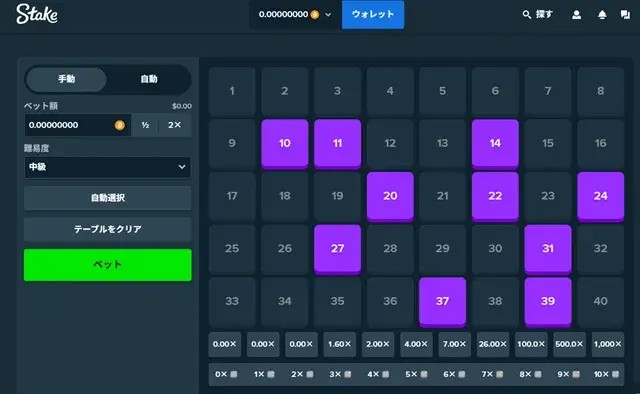Click the $0.00 bet value text
This screenshot has height=394, width=640.
(182, 106)
